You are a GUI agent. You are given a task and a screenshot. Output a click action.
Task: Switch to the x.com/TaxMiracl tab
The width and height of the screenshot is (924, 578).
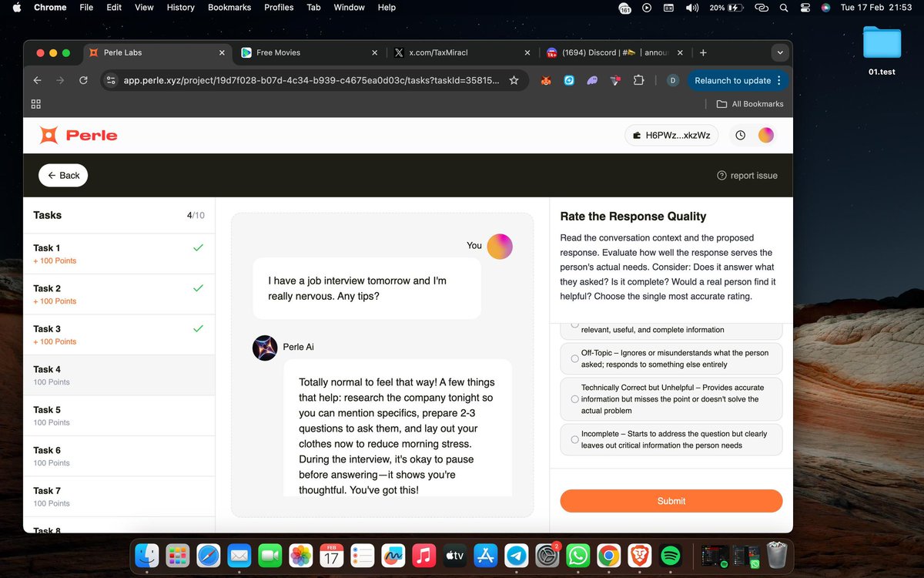coord(460,52)
